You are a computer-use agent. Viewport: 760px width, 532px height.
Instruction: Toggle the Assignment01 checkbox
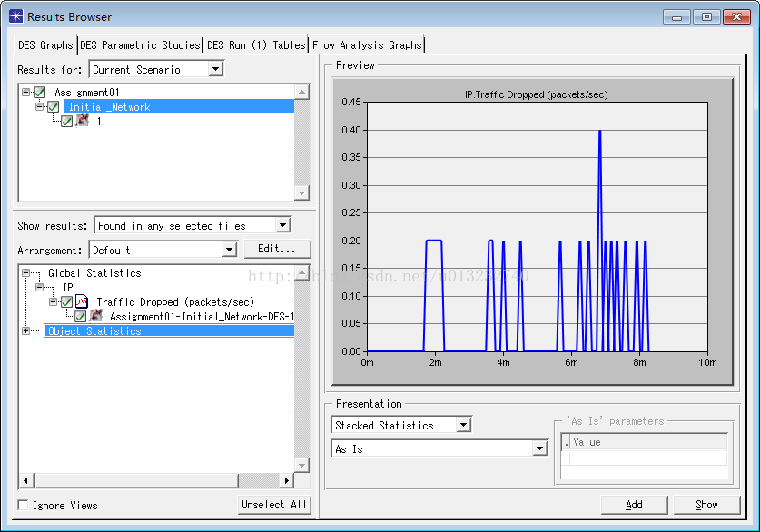coord(40,92)
